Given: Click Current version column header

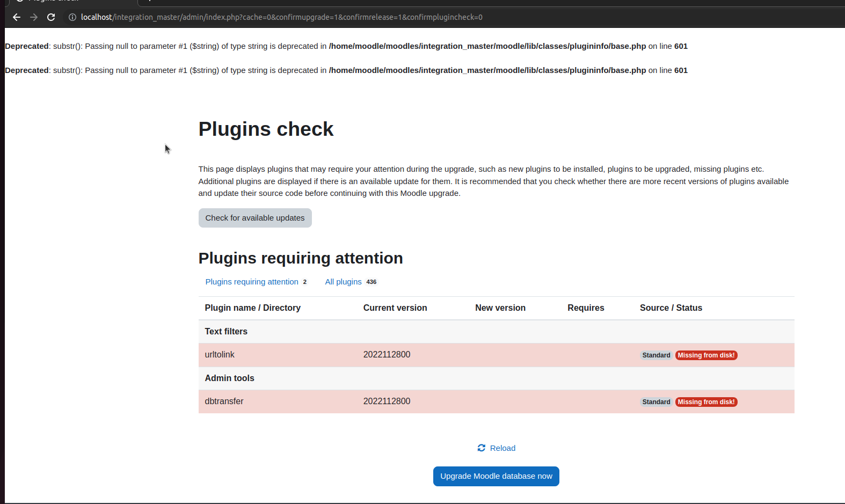Looking at the screenshot, I should [395, 308].
